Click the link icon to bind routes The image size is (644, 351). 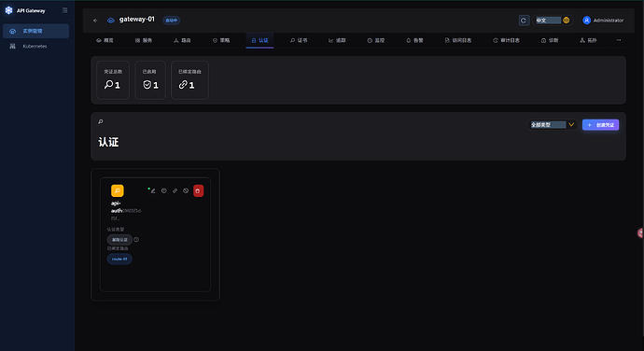tap(175, 190)
